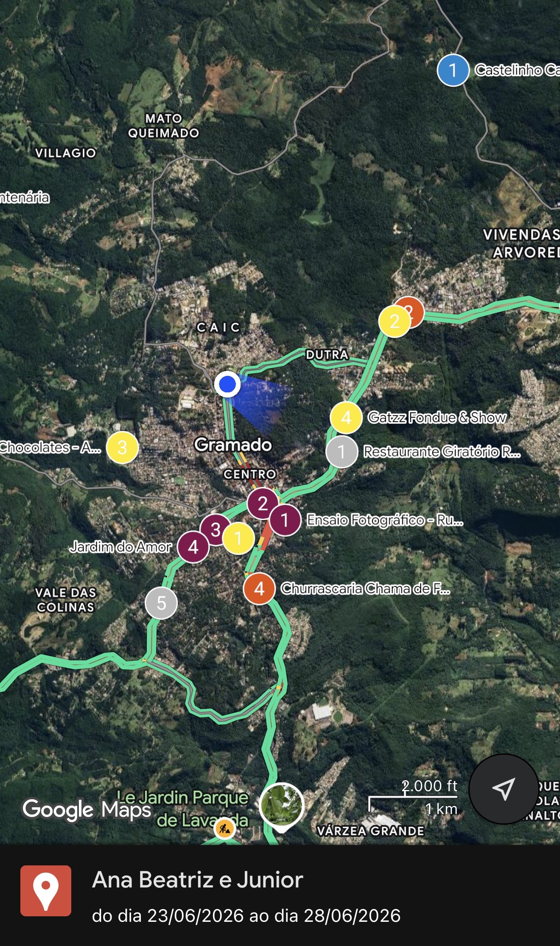The image size is (560, 946).
Task: Select yellow marker 4 Gatzz Fondue & Show
Action: pyautogui.click(x=346, y=417)
